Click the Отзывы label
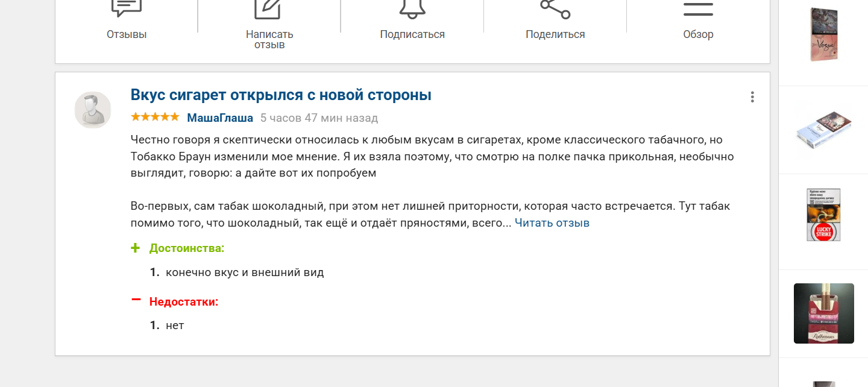This screenshot has height=387, width=868. click(x=127, y=34)
